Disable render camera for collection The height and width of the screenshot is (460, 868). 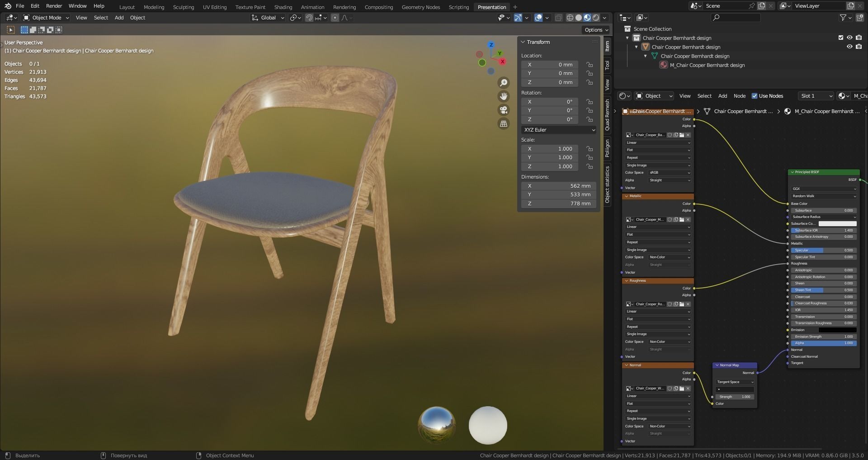point(859,38)
